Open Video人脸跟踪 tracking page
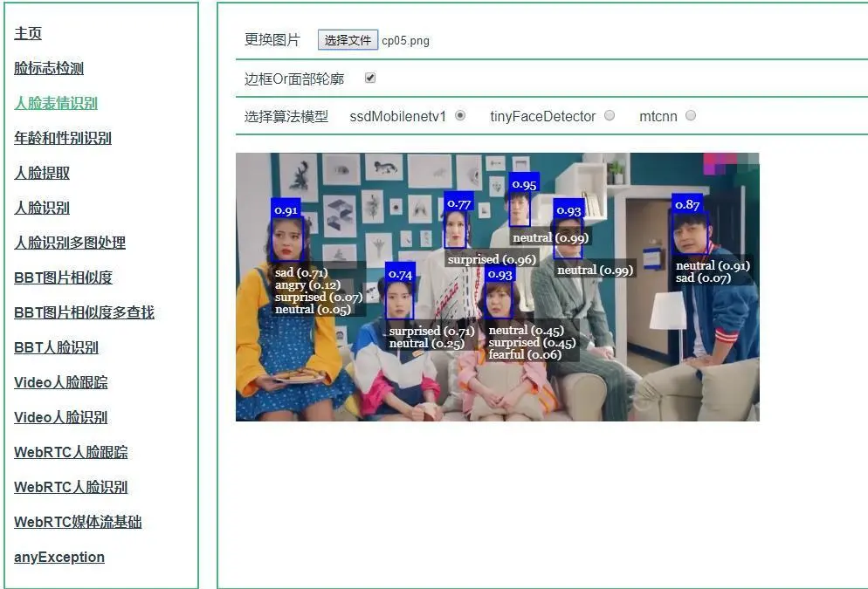 (x=59, y=382)
